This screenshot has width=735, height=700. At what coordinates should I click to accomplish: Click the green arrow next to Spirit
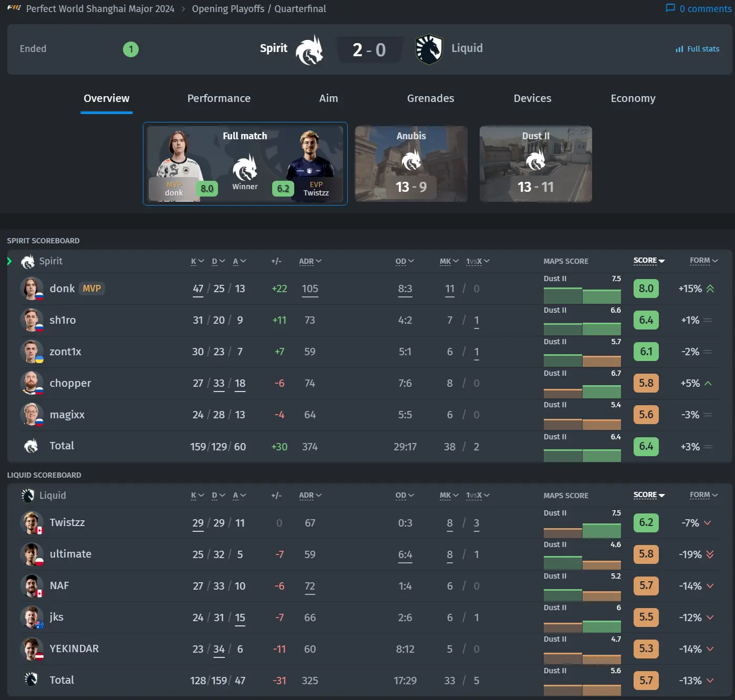(9, 261)
